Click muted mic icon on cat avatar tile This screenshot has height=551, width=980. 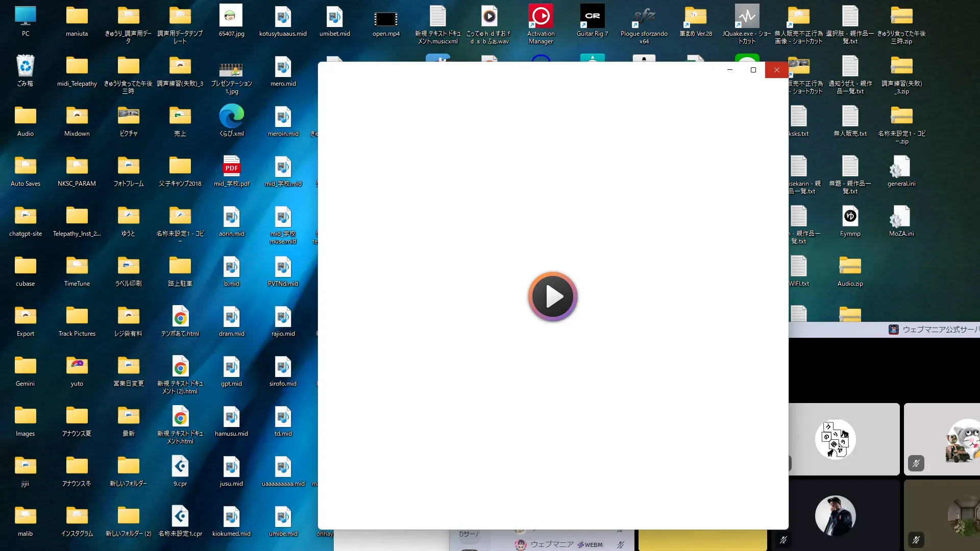point(916,463)
